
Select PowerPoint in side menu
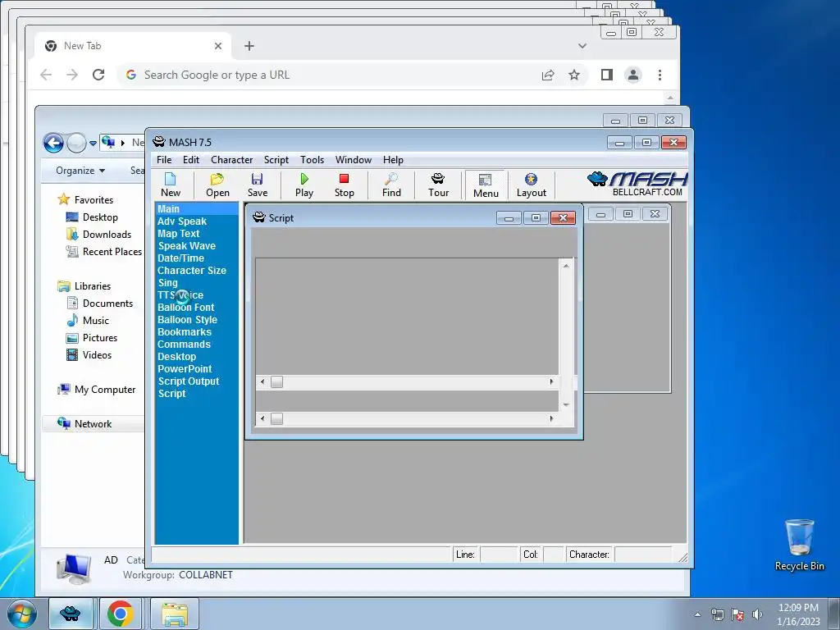[x=185, y=369]
